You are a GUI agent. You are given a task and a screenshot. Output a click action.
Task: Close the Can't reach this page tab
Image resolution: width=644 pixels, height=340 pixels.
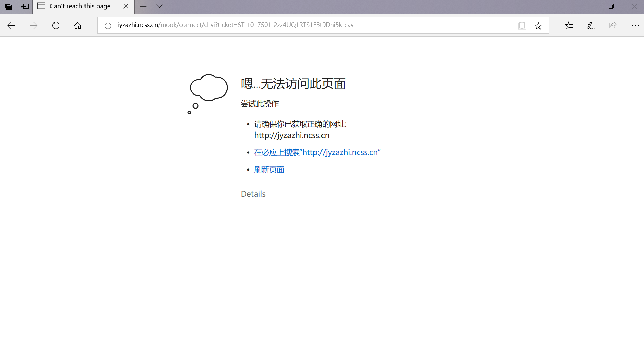pos(126,6)
